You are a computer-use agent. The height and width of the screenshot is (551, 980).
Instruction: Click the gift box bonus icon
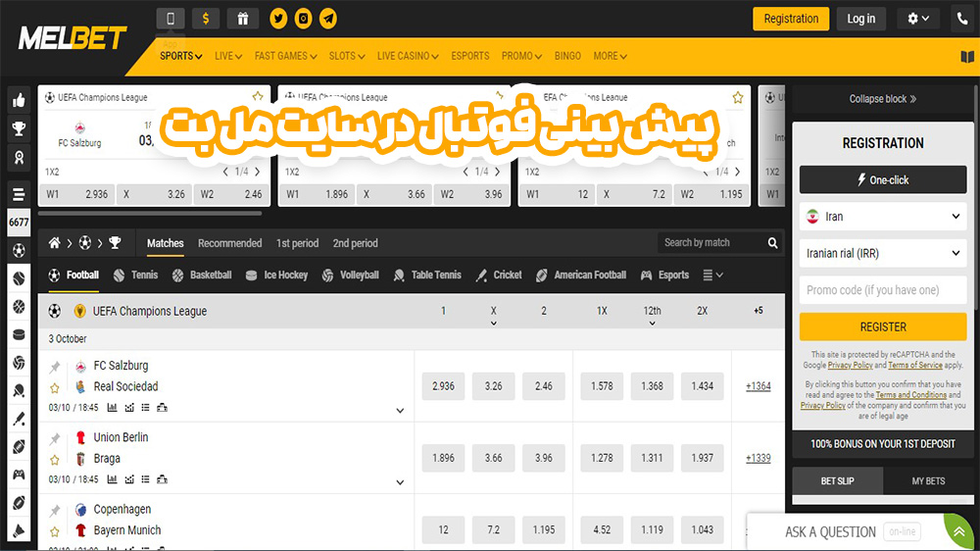click(241, 19)
